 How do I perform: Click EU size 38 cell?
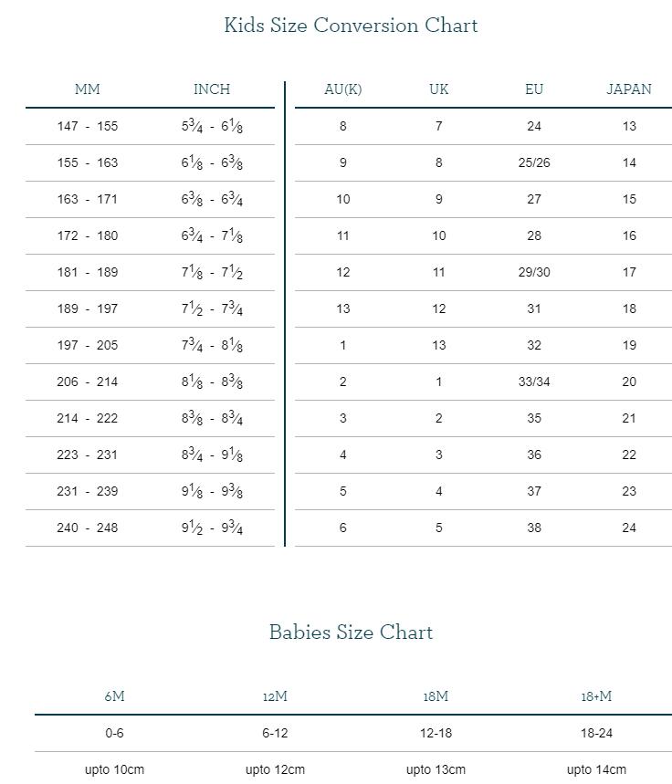pos(534,528)
